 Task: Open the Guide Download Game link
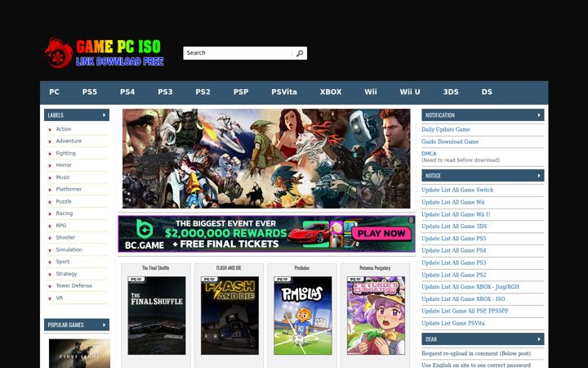click(450, 142)
